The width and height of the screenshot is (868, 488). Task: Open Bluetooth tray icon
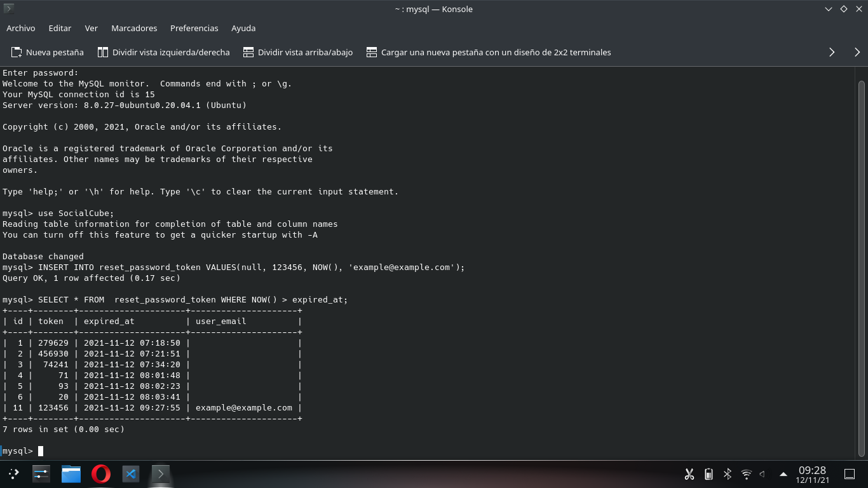[x=728, y=474]
